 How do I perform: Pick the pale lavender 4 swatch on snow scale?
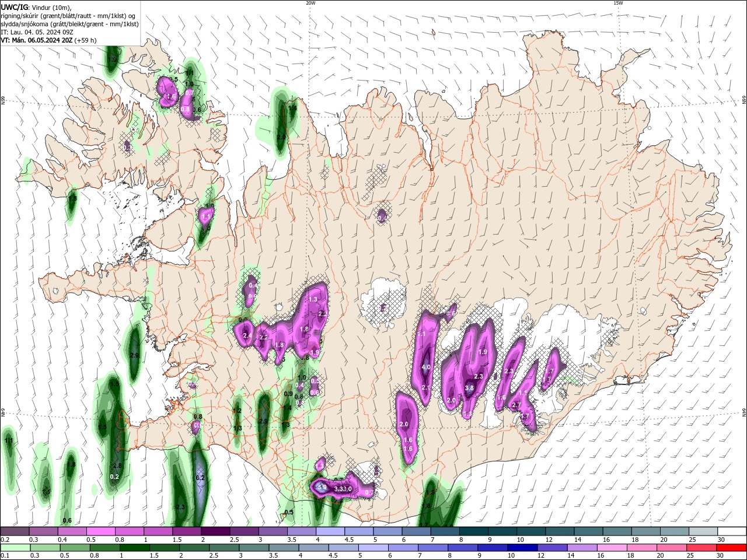pos(330,531)
